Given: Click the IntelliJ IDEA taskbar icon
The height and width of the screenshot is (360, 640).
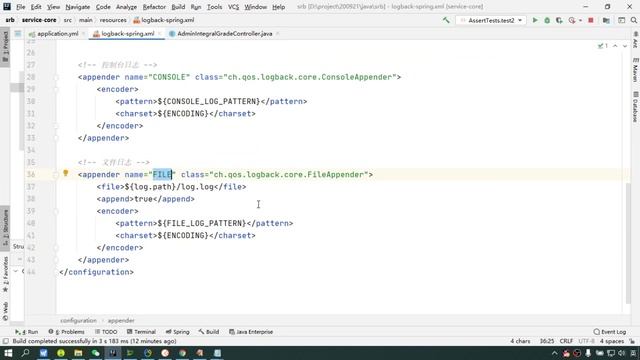Looking at the screenshot, I should [x=113, y=353].
